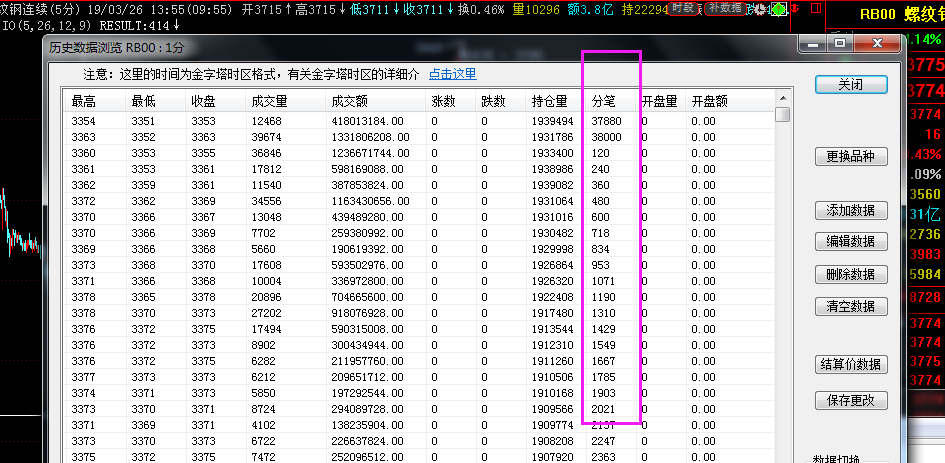
Task: Select the turnover cell 226637824.00
Action: tap(367, 441)
